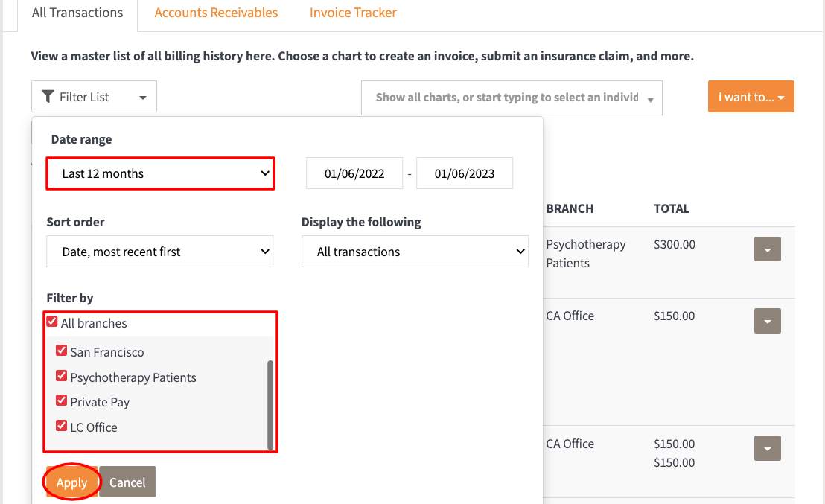
Task: Toggle the Private Pay checkbox
Action: pos(62,401)
